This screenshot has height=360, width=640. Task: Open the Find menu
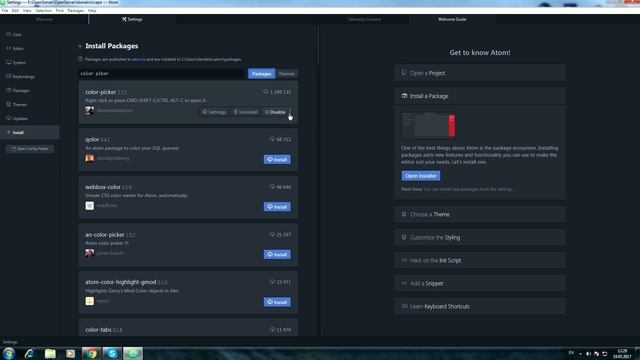(60, 11)
